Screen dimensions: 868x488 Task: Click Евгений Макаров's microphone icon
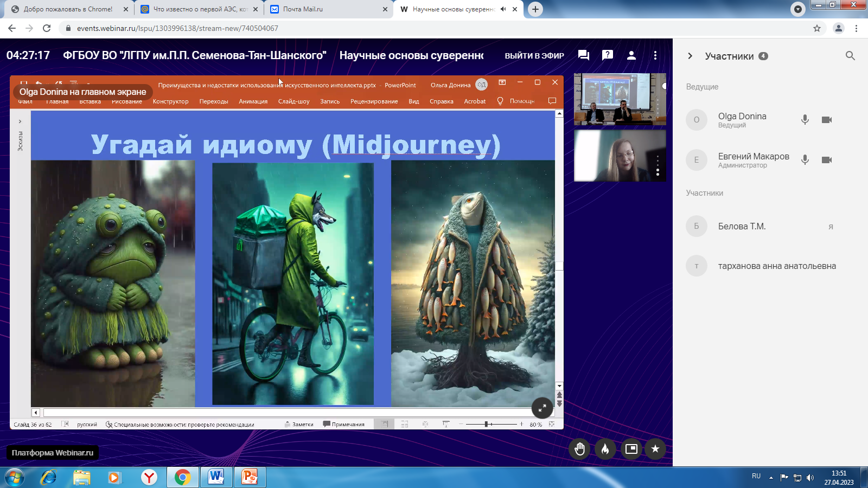[x=805, y=160]
